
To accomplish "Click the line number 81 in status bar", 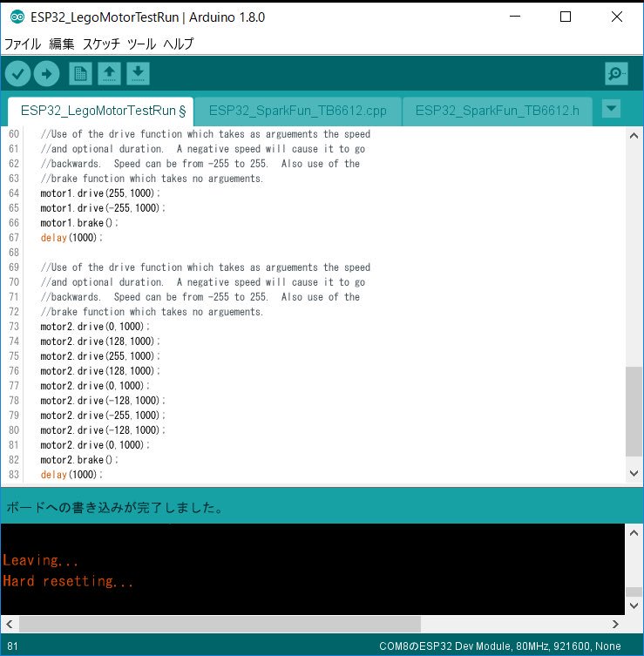I will [x=12, y=646].
